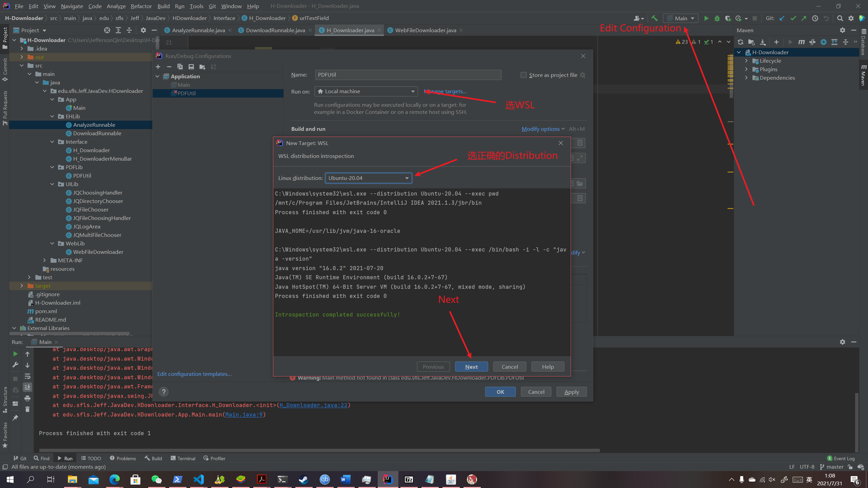The height and width of the screenshot is (488, 868).
Task: Open the Main run configuration dropdown
Action: [680, 18]
